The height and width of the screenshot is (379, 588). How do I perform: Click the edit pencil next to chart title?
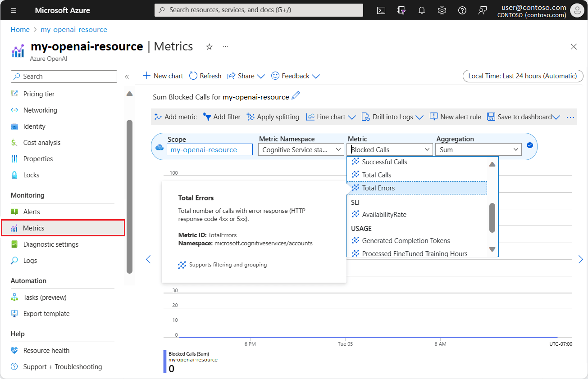(295, 96)
